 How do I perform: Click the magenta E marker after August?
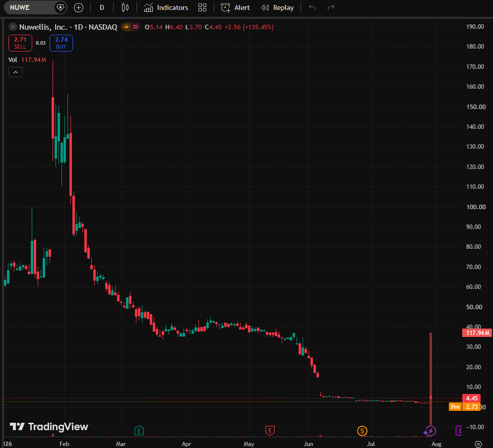pos(459,430)
